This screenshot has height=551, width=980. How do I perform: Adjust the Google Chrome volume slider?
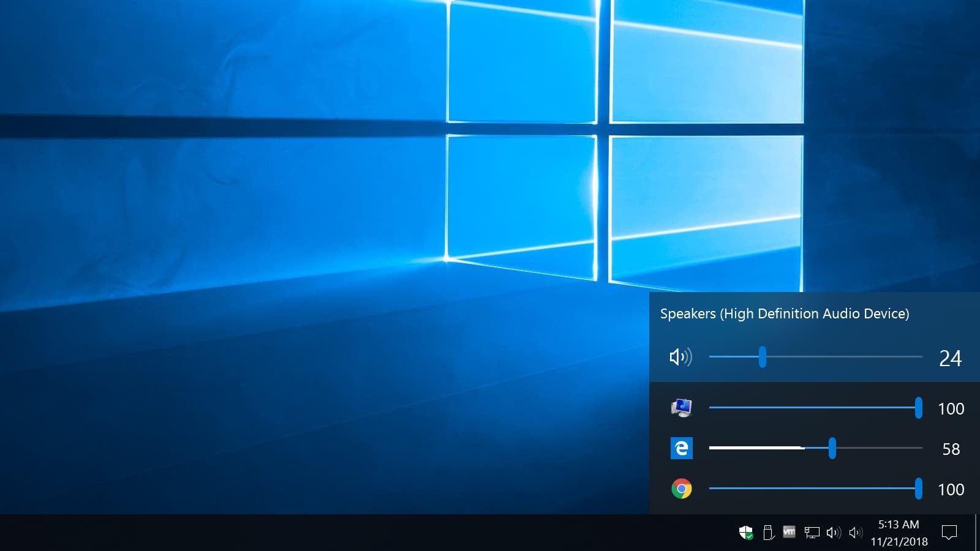click(x=815, y=489)
